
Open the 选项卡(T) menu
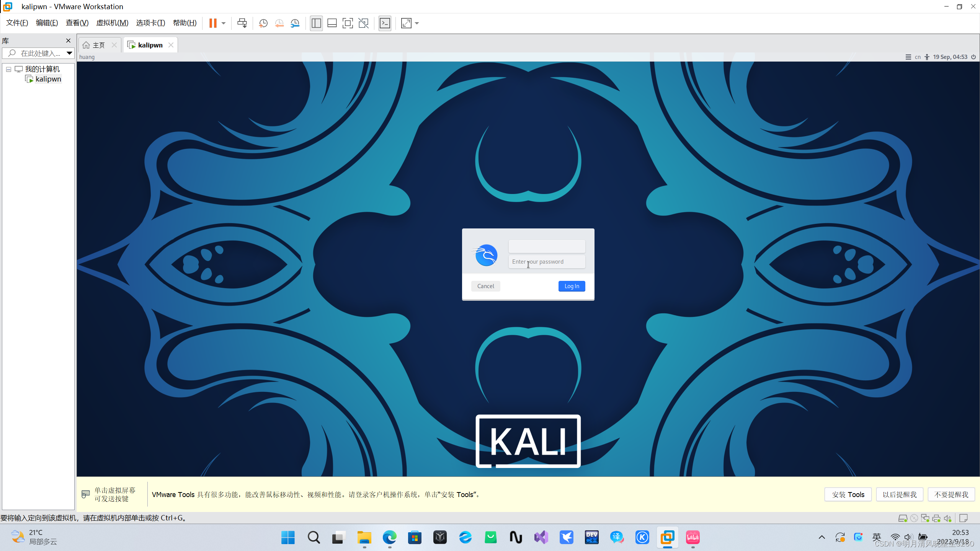tap(150, 23)
